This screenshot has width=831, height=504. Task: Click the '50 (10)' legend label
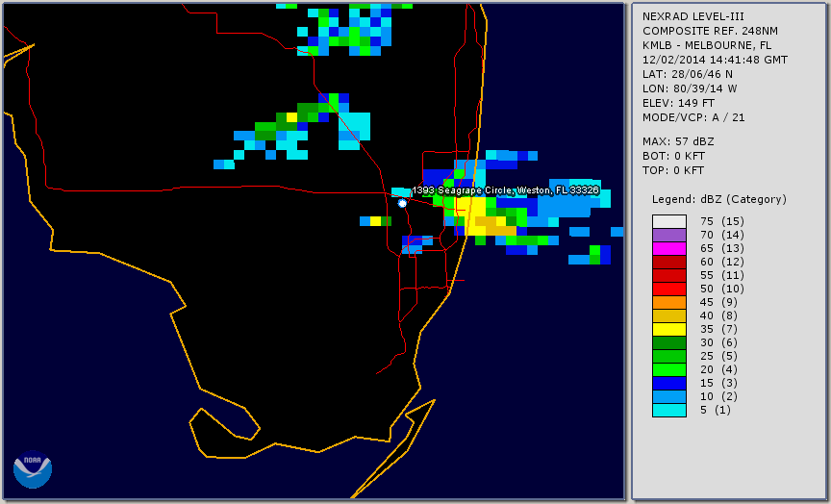(721, 289)
